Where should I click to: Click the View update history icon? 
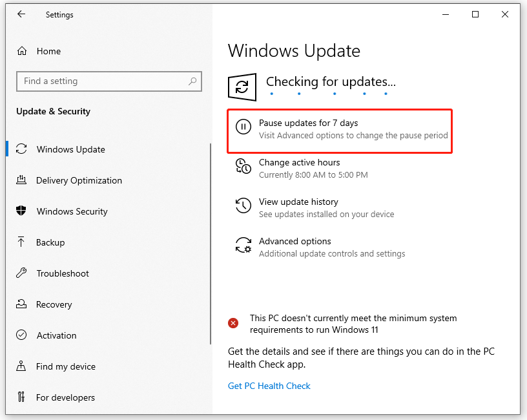click(x=243, y=205)
